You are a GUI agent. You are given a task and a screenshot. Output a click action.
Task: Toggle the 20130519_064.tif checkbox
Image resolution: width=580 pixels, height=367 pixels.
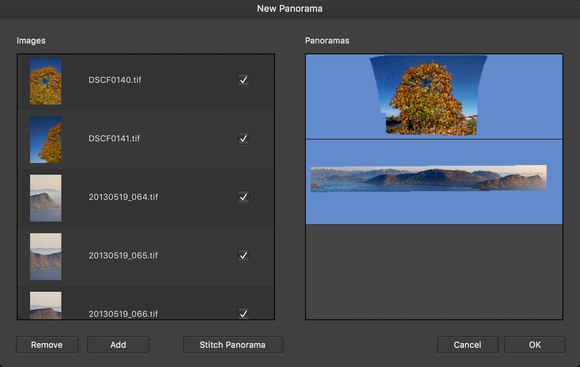click(x=243, y=197)
